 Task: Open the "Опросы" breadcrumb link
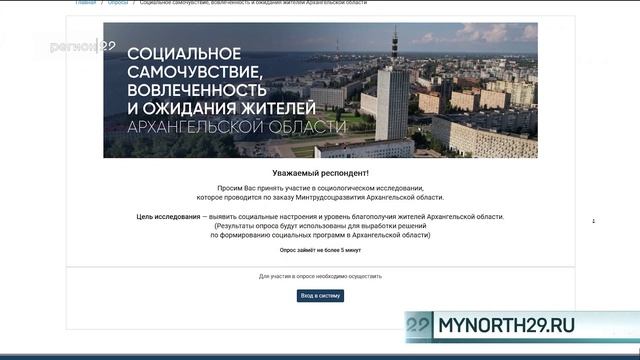point(118,2)
